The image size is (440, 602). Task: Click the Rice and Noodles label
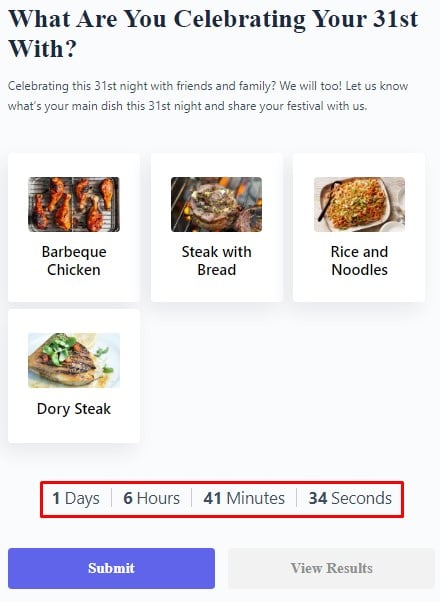click(359, 261)
